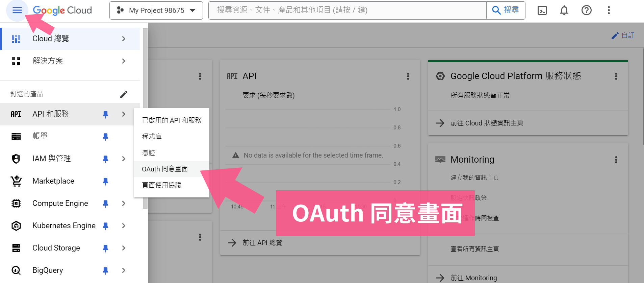Viewport: 644px width, 283px height.
Task: Unpin Marketplace from pinned products
Action: [105, 181]
